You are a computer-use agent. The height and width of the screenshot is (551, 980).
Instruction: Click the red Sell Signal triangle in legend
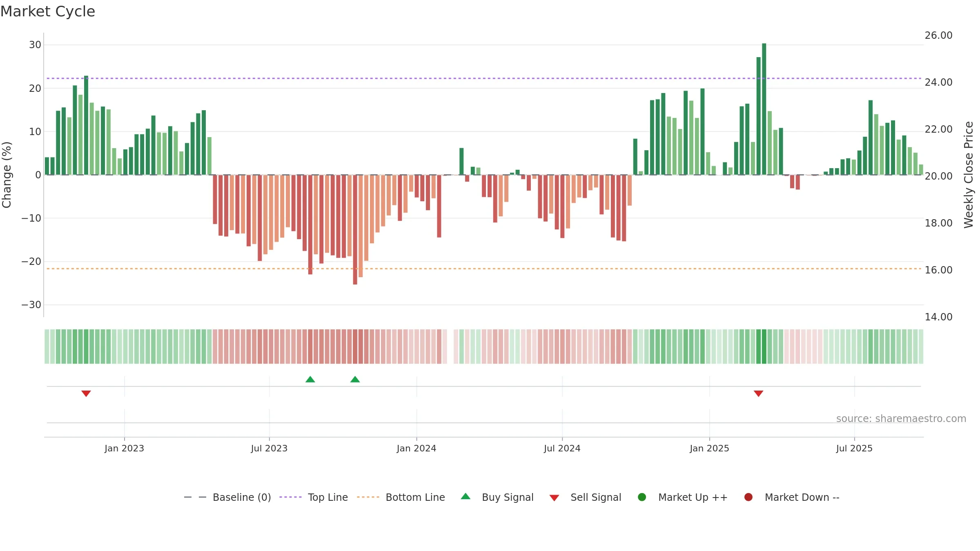click(x=554, y=498)
